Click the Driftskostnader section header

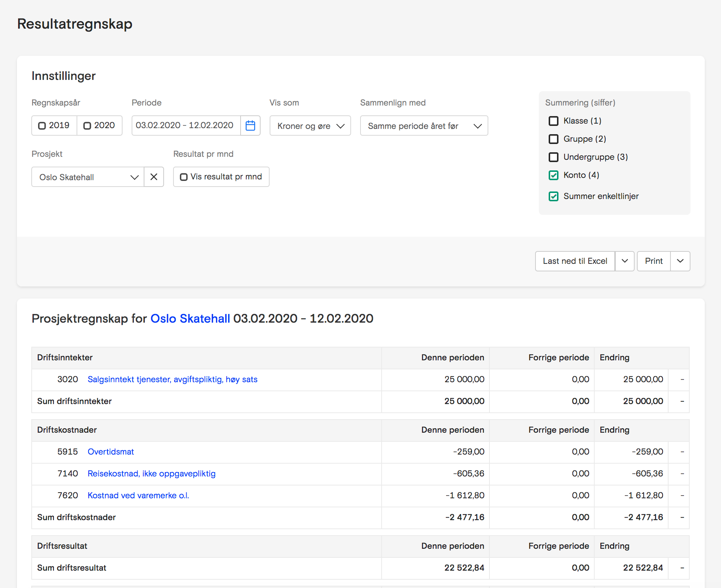tap(67, 430)
